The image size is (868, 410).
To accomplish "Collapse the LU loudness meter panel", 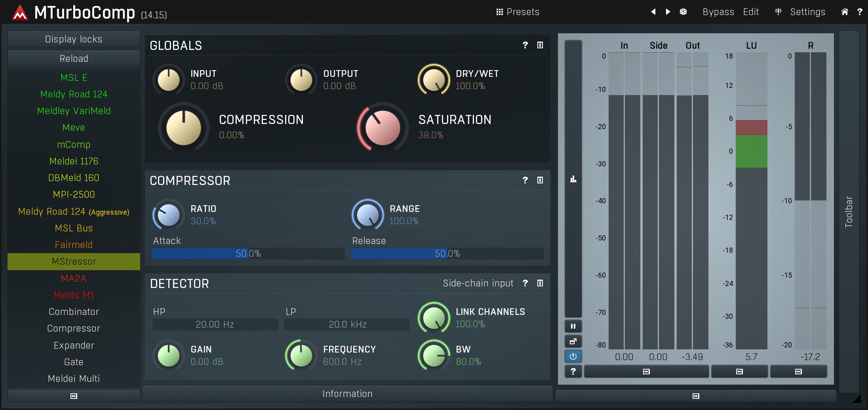I will 739,372.
